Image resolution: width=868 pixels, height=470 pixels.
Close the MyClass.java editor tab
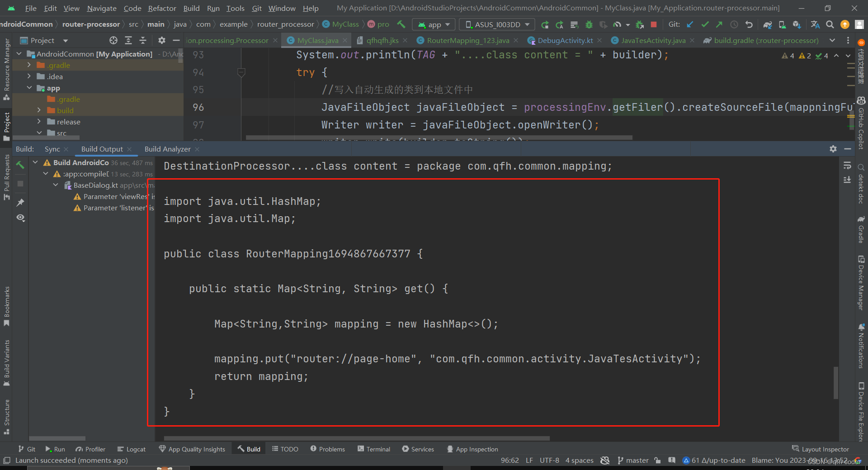(x=345, y=40)
